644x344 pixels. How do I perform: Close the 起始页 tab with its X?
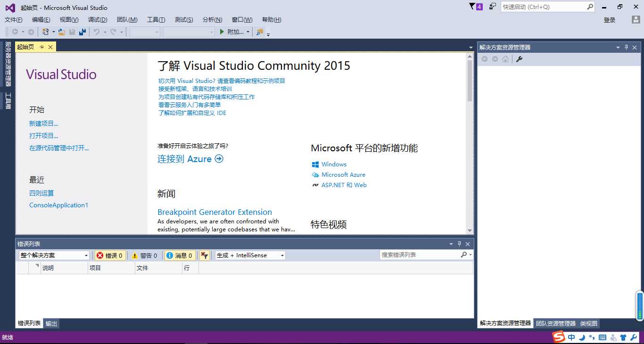[50, 47]
